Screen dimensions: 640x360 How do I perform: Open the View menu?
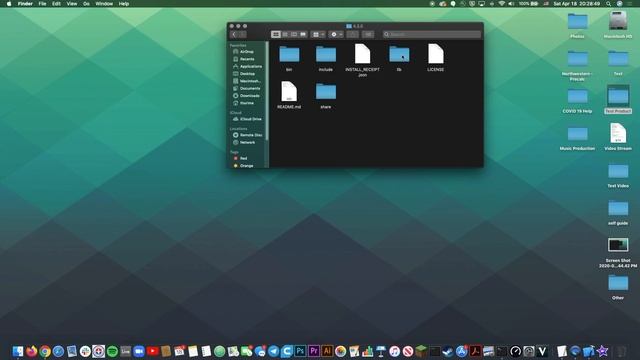click(72, 4)
